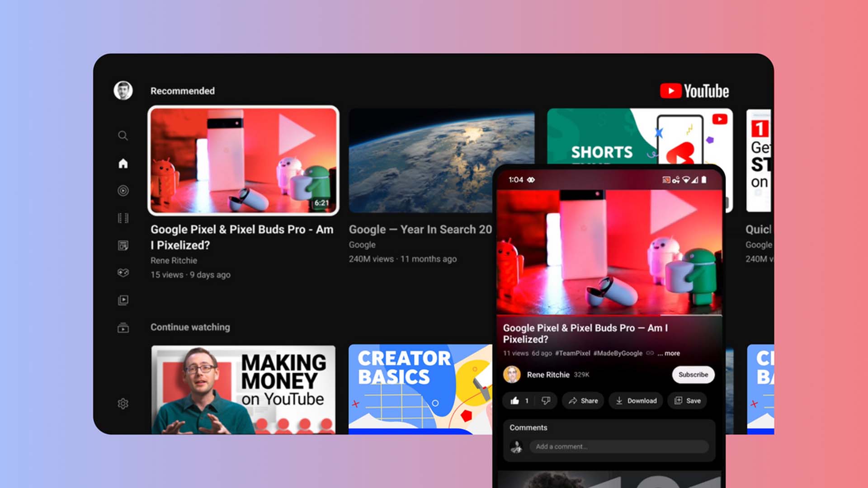Open the search icon in the sidebar
This screenshot has height=488, width=868.
tap(123, 136)
